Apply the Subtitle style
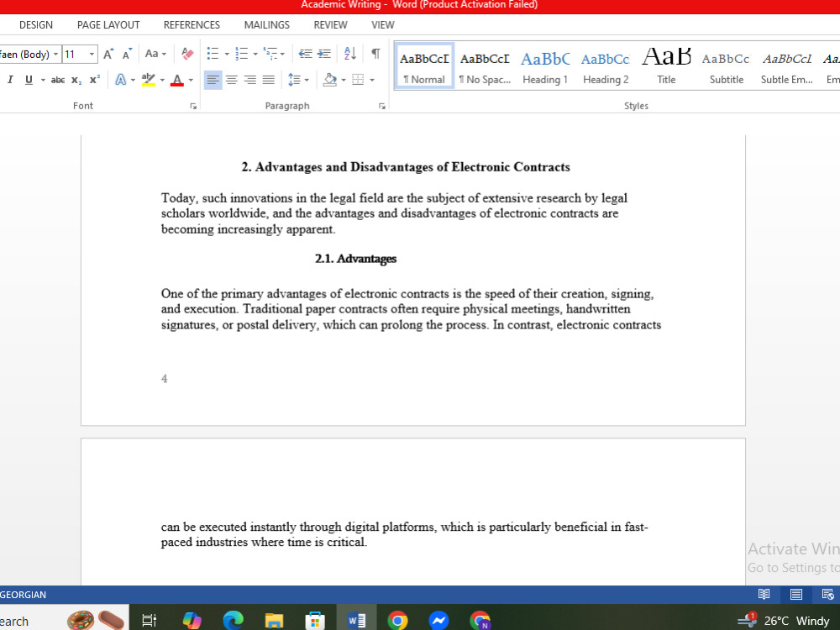This screenshot has width=840, height=630. pyautogui.click(x=727, y=66)
